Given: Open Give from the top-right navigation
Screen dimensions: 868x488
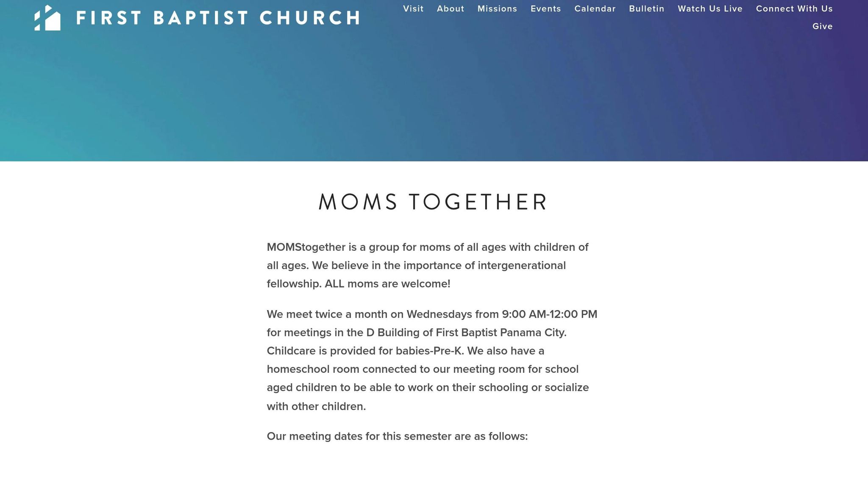Looking at the screenshot, I should point(822,26).
